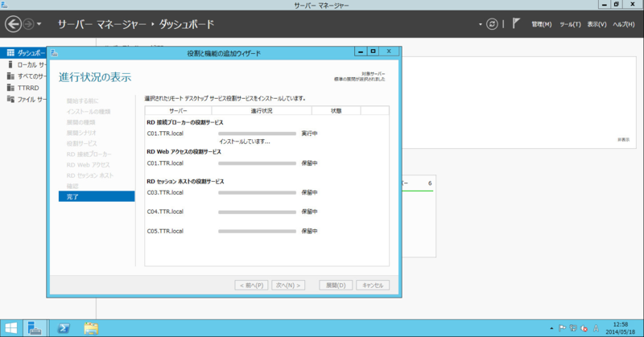644x337 pixels.
Task: Click the RD Web Access progress bar for C01
Action: (x=257, y=163)
